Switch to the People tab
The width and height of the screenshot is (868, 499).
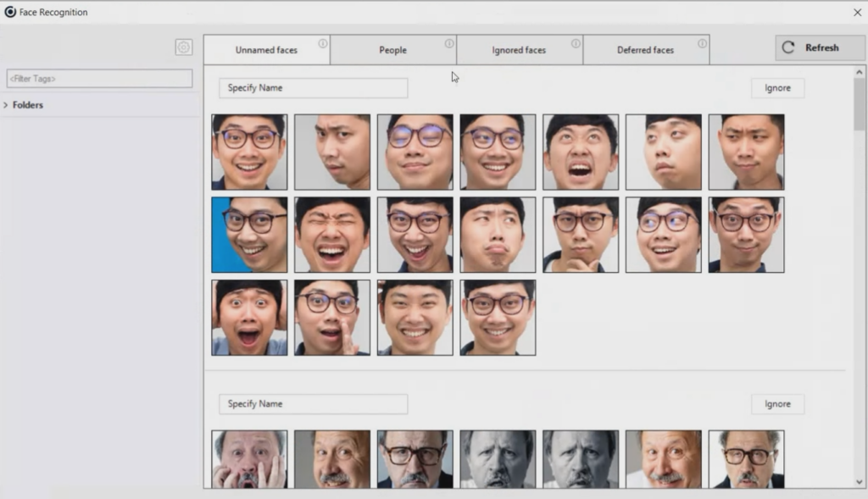pyautogui.click(x=392, y=50)
